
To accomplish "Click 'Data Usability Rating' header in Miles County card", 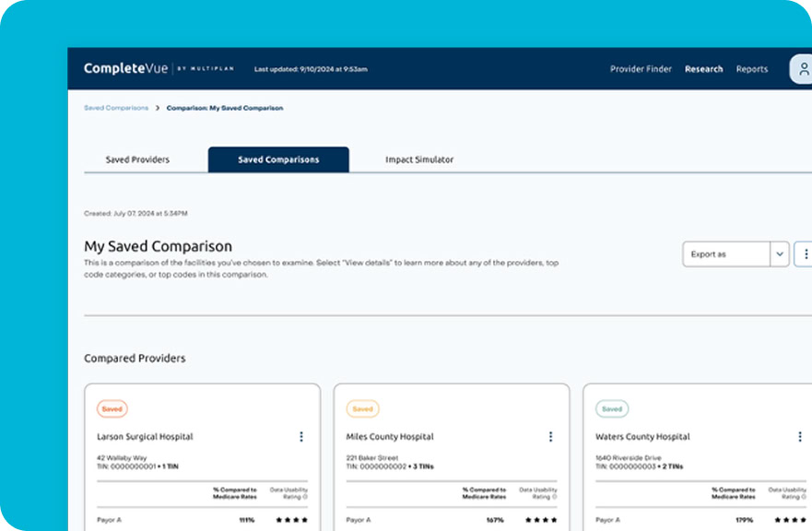I will [x=538, y=493].
